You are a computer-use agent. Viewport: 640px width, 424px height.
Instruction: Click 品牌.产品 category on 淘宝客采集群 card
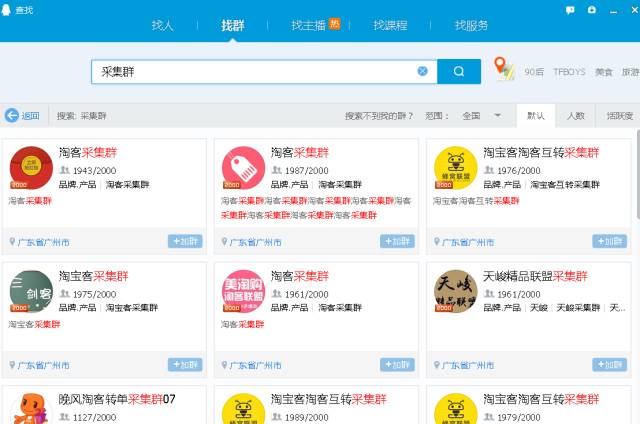point(77,308)
